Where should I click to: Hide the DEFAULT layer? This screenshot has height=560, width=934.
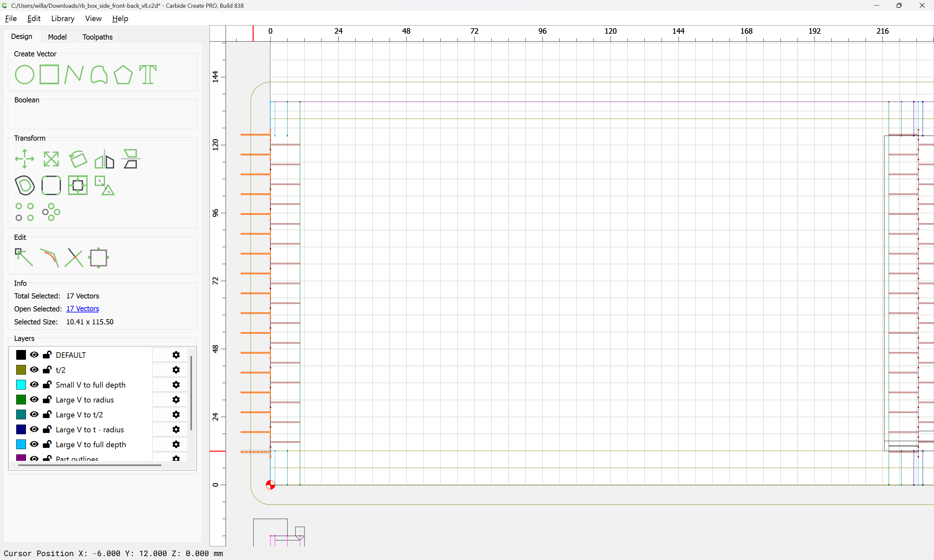click(x=34, y=355)
